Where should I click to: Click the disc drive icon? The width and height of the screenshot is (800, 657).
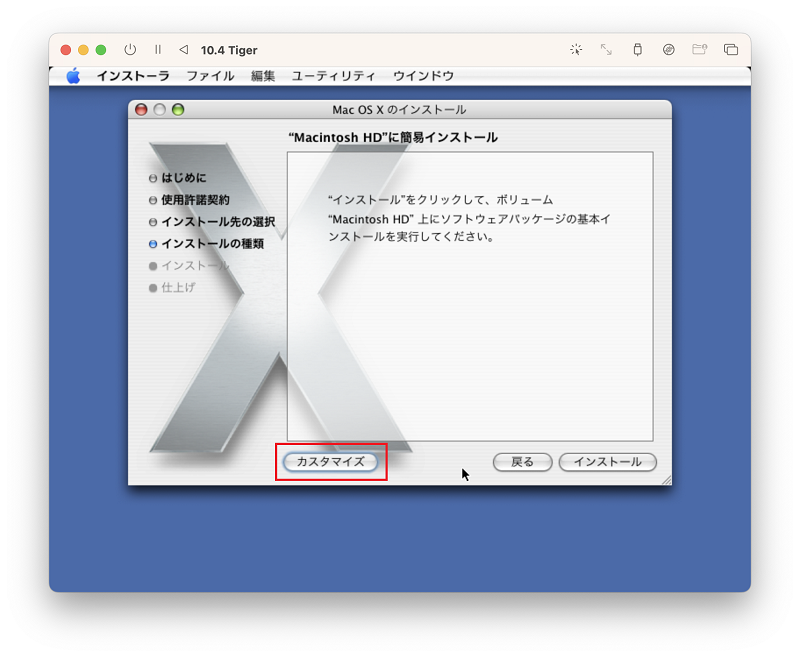668,49
